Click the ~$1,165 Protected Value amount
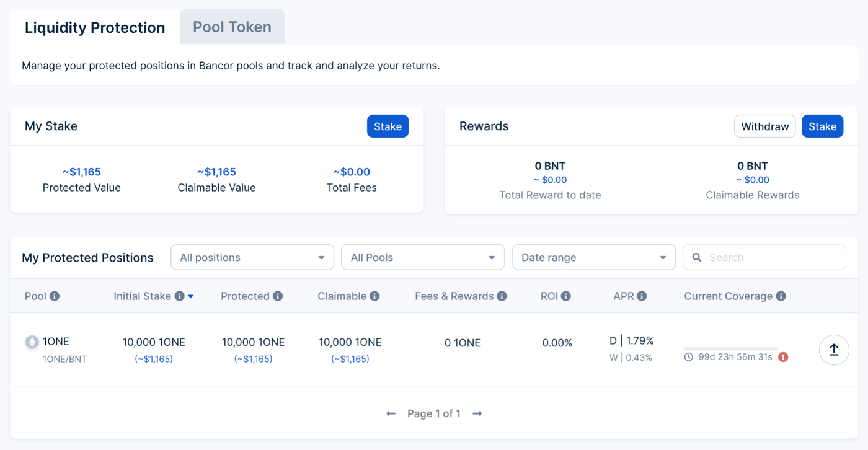 tap(82, 172)
